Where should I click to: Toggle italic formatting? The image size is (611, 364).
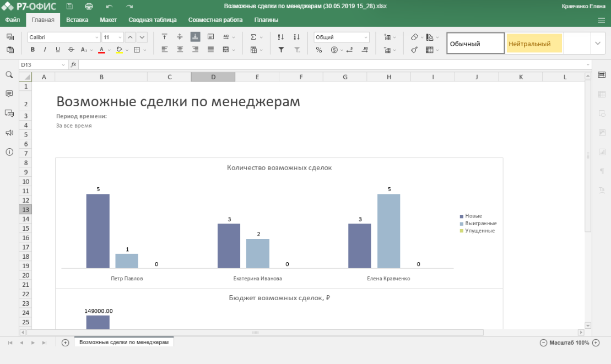[45, 49]
